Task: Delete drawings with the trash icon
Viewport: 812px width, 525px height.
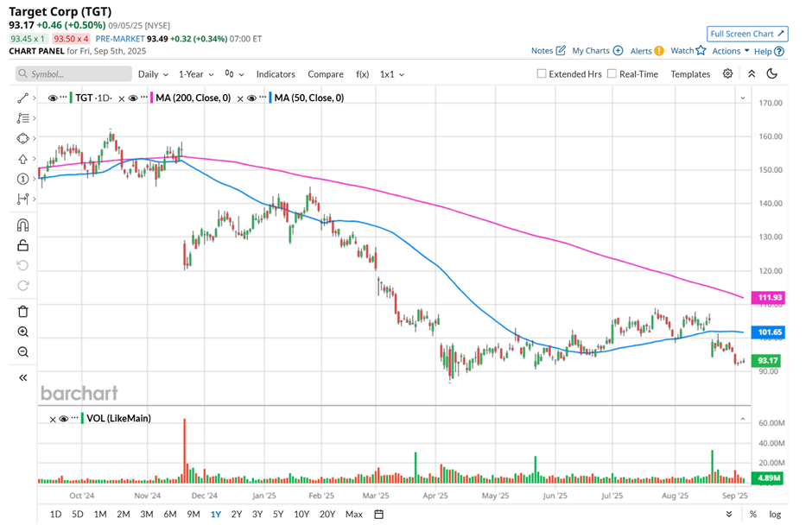Action: pos(22,311)
